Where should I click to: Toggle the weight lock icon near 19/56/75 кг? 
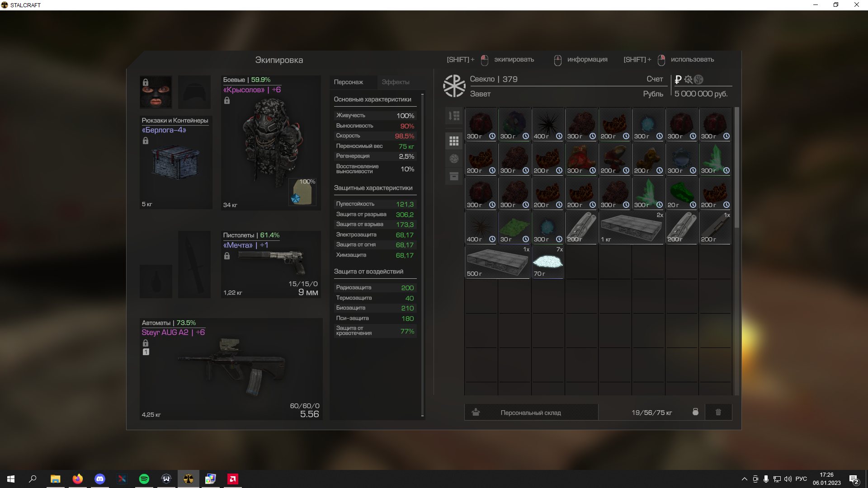695,412
